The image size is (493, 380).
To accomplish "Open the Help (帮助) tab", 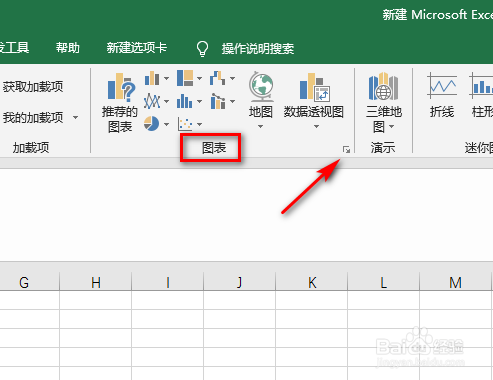I will [x=68, y=48].
